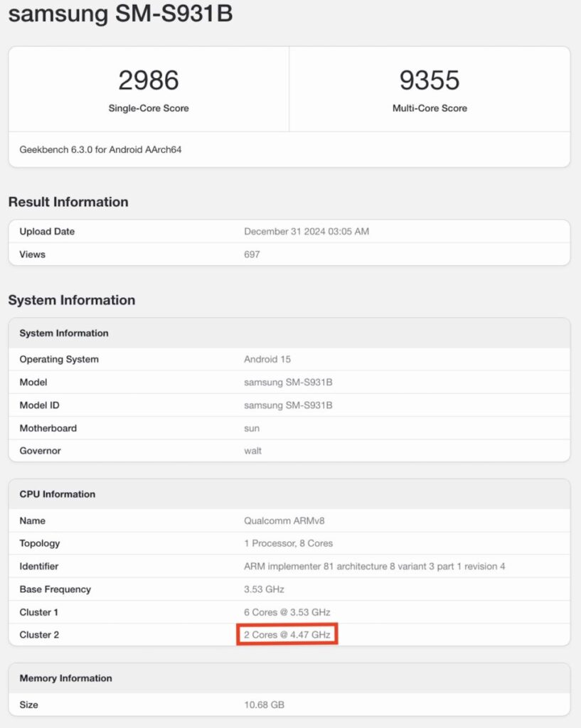
Task: Select the Upload Date row value
Action: tap(307, 232)
